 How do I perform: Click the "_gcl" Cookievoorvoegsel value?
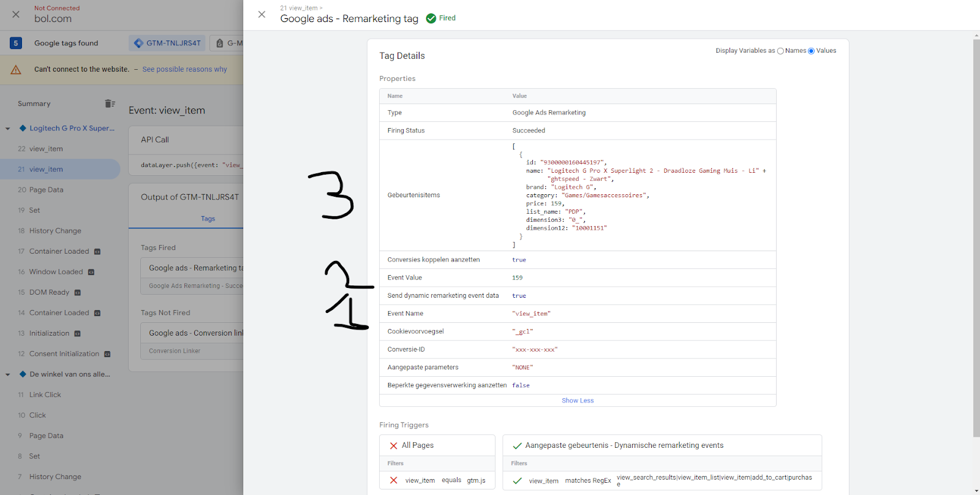click(522, 331)
